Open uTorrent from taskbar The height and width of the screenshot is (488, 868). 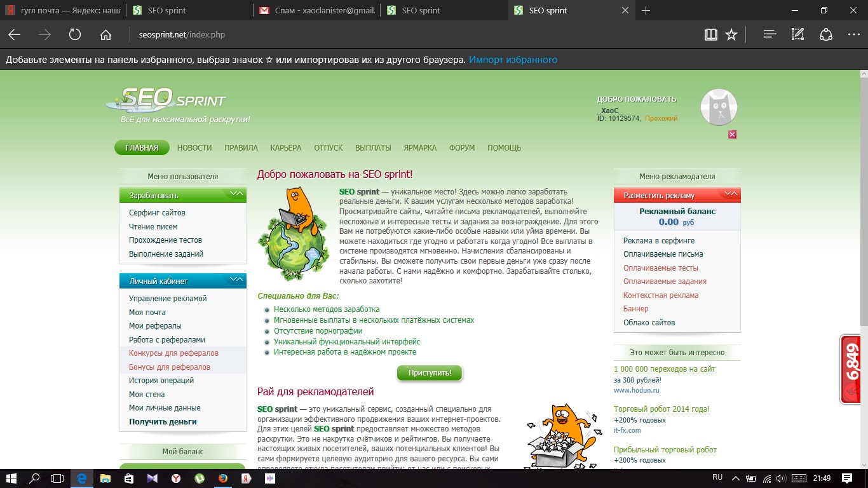coord(199,478)
